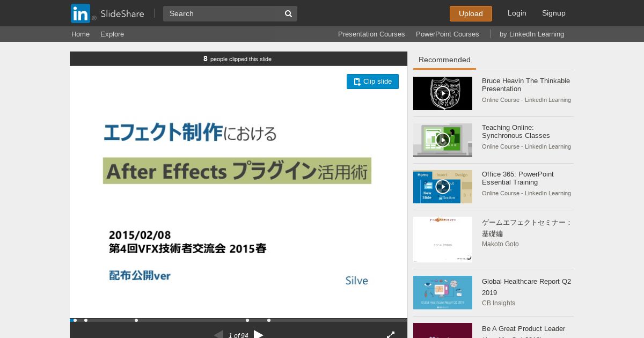Play the Teaching Online course thumbnail
644x338 pixels.
click(443, 140)
